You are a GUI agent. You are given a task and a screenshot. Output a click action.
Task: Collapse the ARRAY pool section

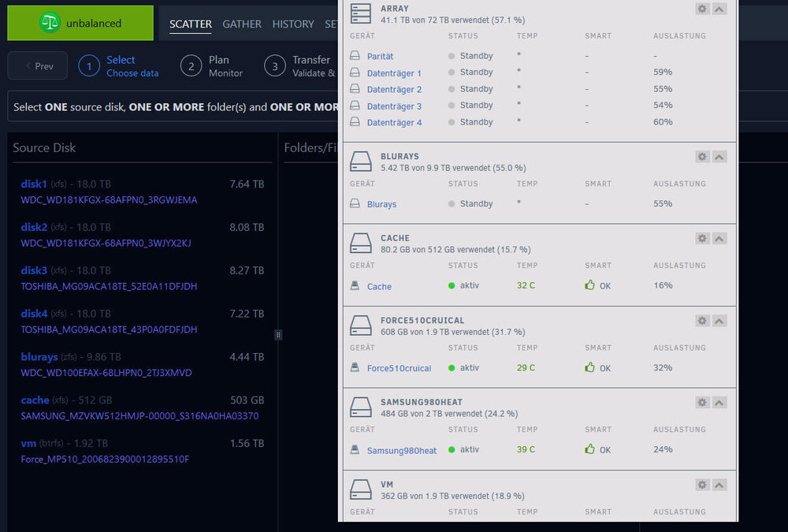(x=719, y=9)
